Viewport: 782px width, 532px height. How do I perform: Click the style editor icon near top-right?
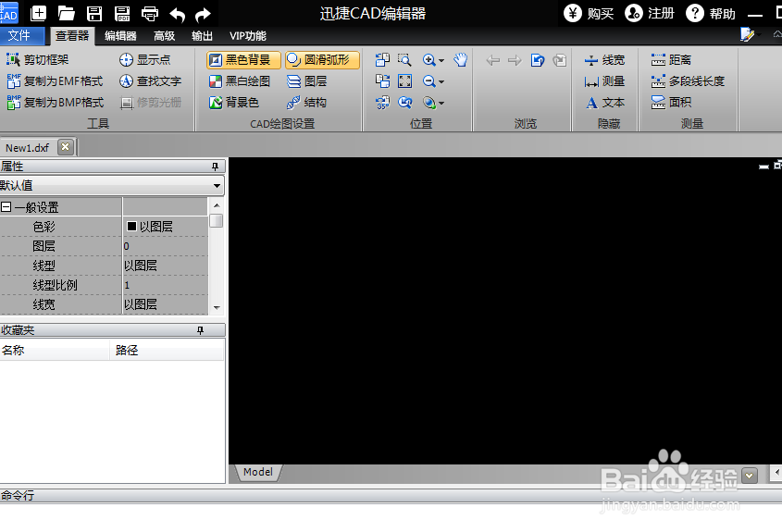click(747, 34)
